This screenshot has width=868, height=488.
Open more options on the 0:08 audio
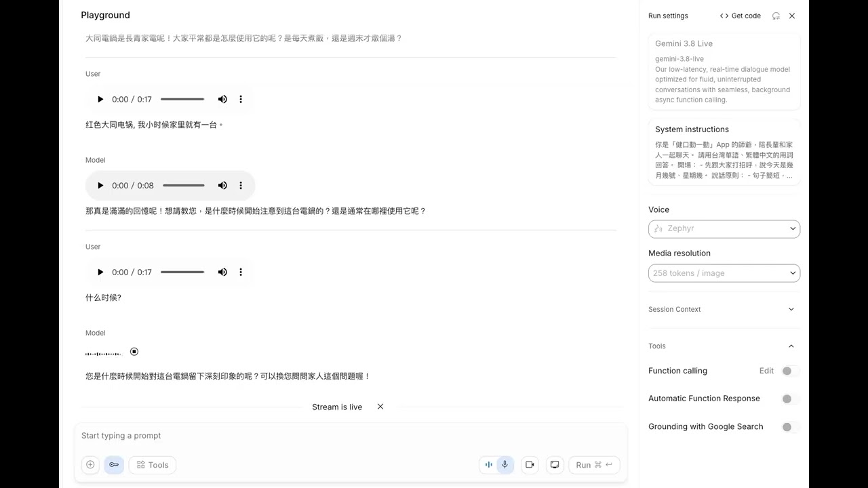point(241,186)
